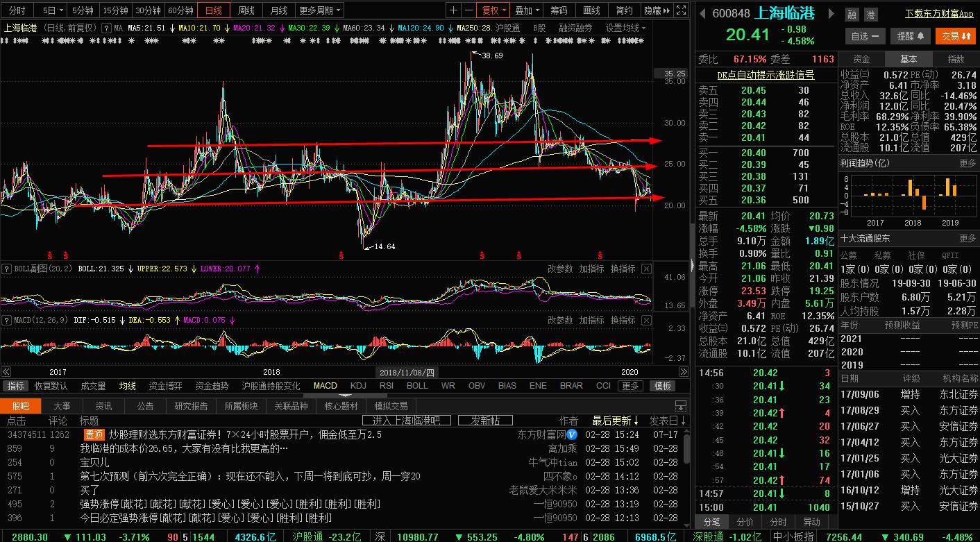980x542 pixels.
Task: Open the 画线 drawing tool
Action: (591, 10)
